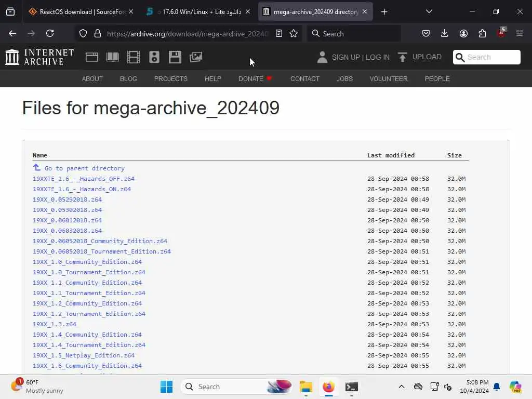Click the user avatar icon beside Sign Up
532x399 pixels.
tap(322, 57)
